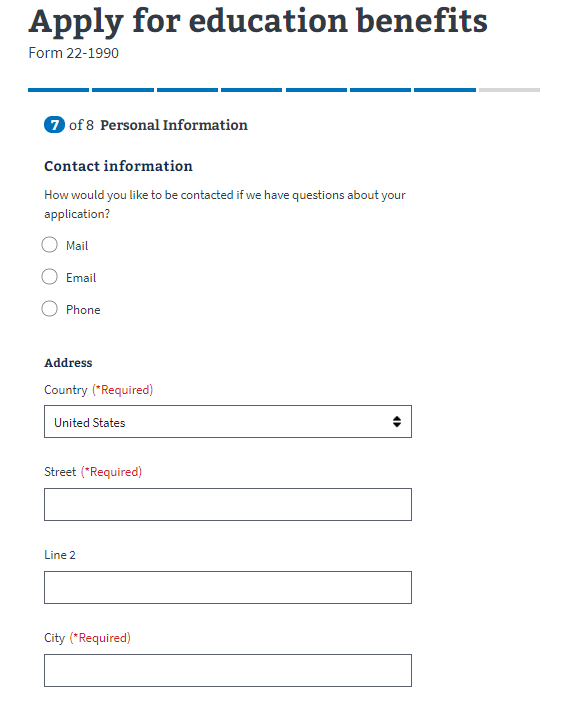Click the fourth progress bar segment
The image size is (563, 704).
pyautogui.click(x=251, y=90)
